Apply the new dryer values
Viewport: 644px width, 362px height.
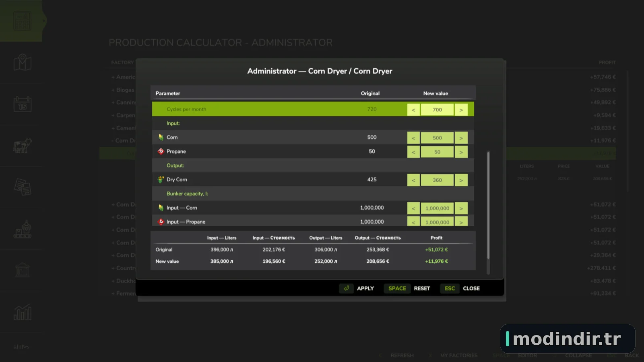coord(365,288)
